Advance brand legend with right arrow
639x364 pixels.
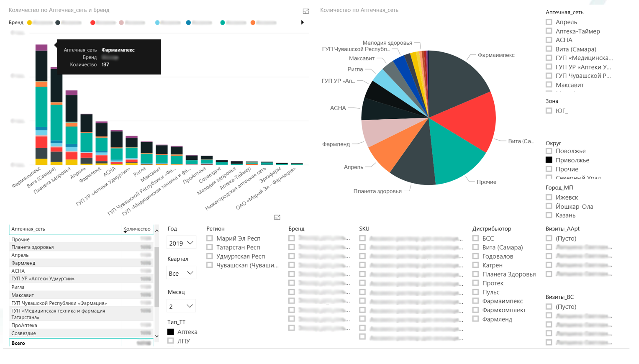[x=302, y=22]
